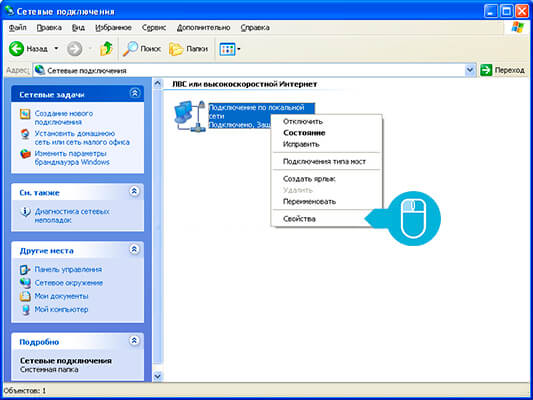
Task: Click sidebar scroll down arrow
Action: (x=157, y=376)
